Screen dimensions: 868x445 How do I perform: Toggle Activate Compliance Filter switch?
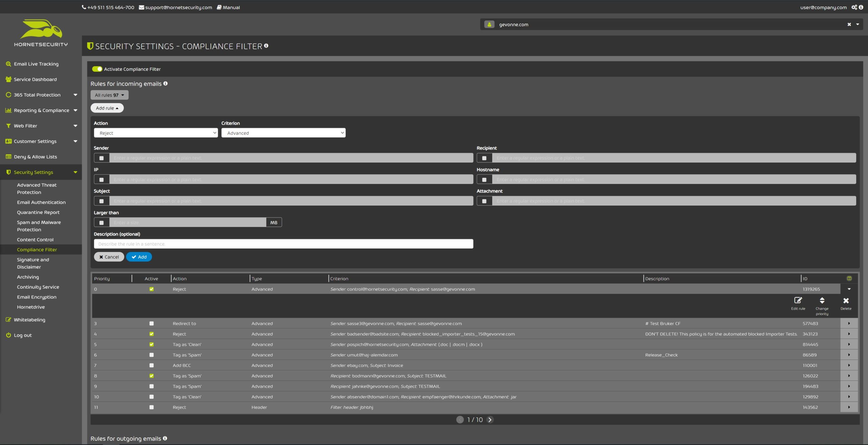pos(97,69)
